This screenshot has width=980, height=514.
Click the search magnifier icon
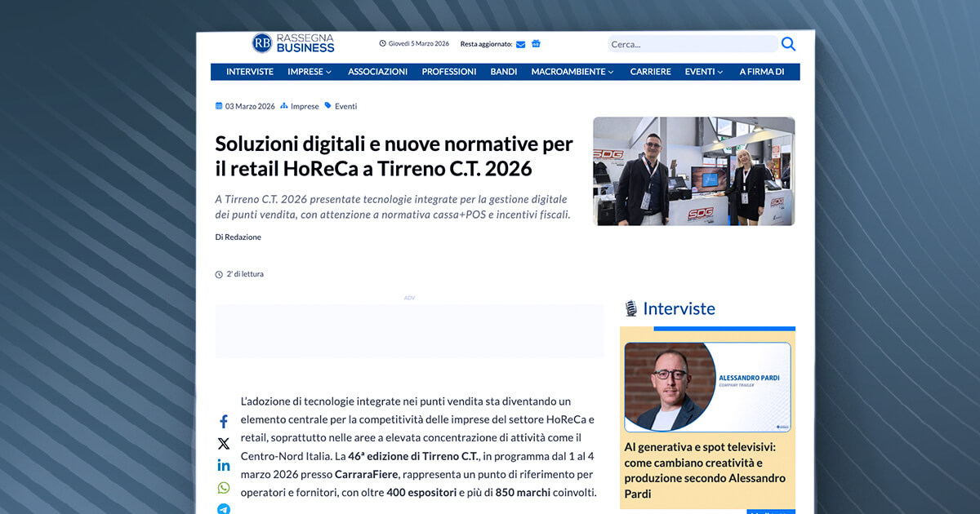click(788, 44)
